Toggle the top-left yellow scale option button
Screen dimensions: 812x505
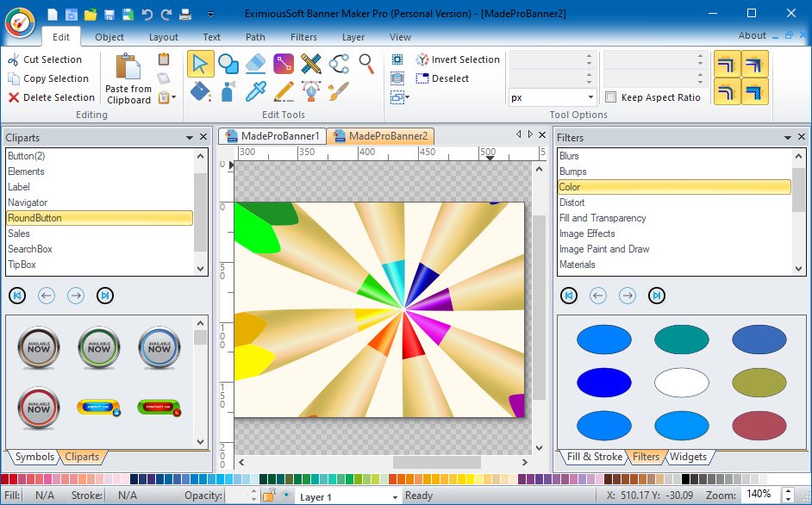tap(727, 65)
